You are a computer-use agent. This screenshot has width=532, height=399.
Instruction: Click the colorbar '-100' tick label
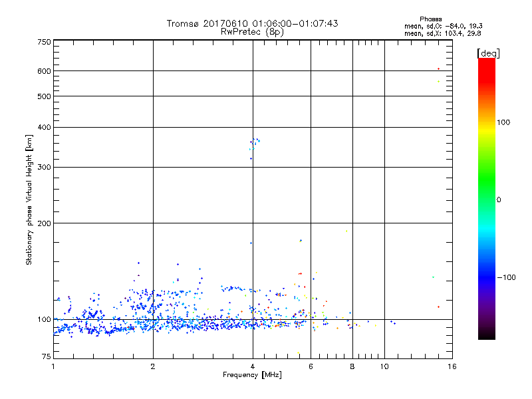click(x=506, y=277)
